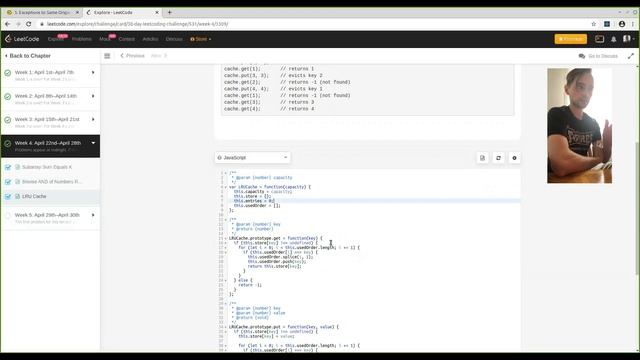Fold LRUCache.prototype.get function arrow
The height and width of the screenshot is (360, 640).
225,238
